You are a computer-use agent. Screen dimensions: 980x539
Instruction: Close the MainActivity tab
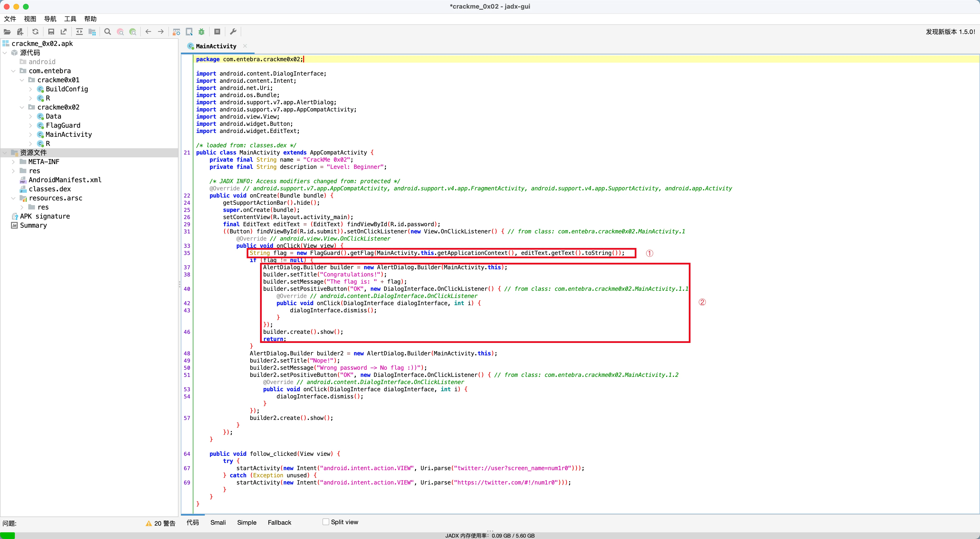[x=245, y=46]
